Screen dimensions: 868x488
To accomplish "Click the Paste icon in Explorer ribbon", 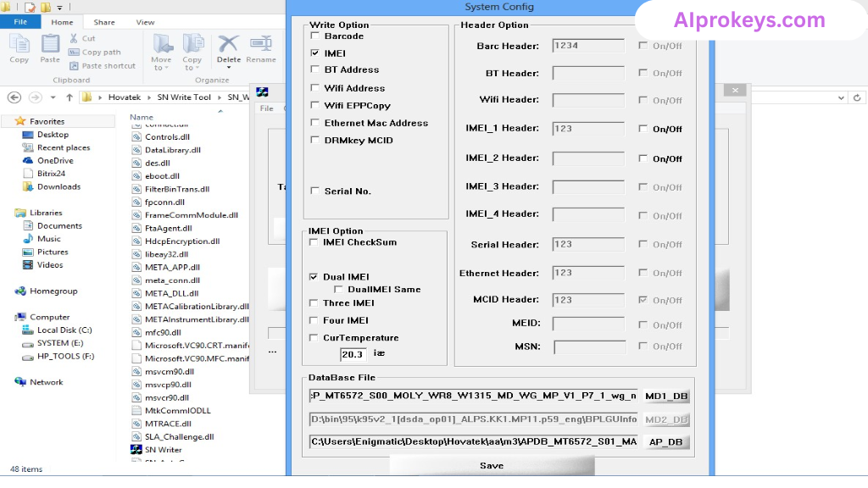I will pos(50,44).
